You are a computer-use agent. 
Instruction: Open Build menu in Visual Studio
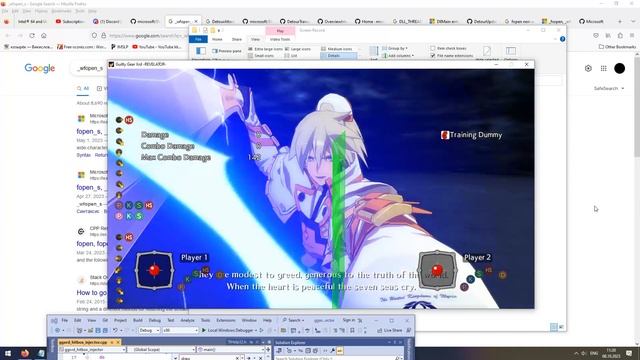coord(138,320)
